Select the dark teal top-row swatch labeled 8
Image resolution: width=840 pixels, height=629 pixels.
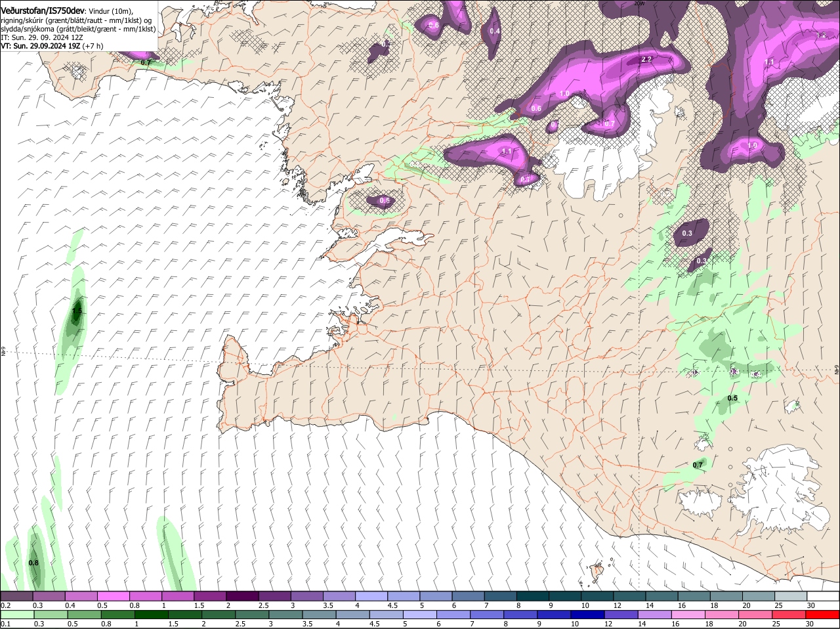point(534,596)
